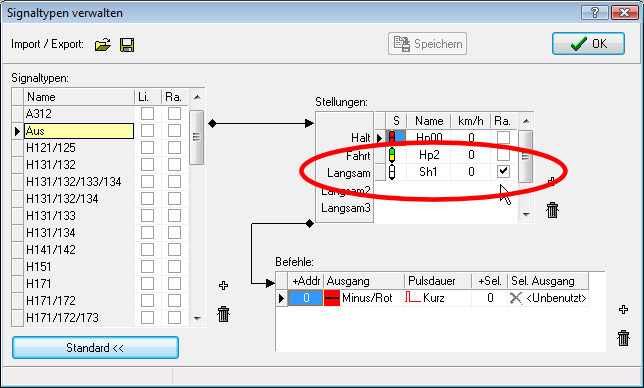Click the km/h column header
644x388 pixels.
(471, 121)
